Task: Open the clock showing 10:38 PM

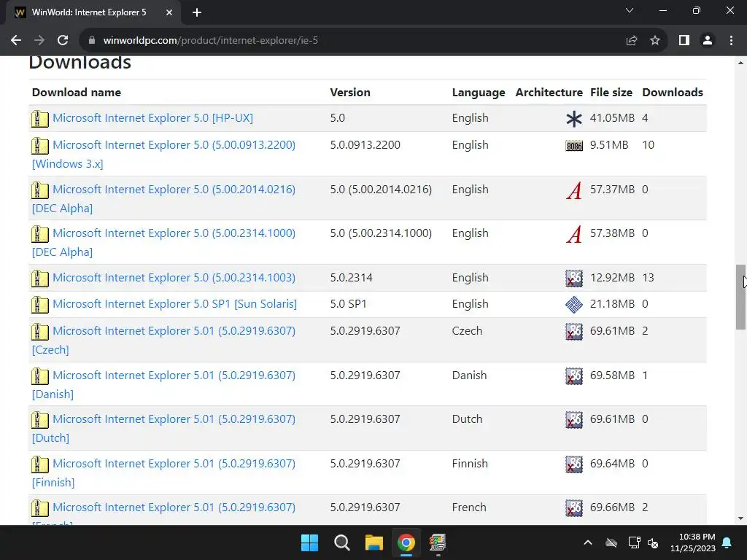Action: [x=693, y=542]
